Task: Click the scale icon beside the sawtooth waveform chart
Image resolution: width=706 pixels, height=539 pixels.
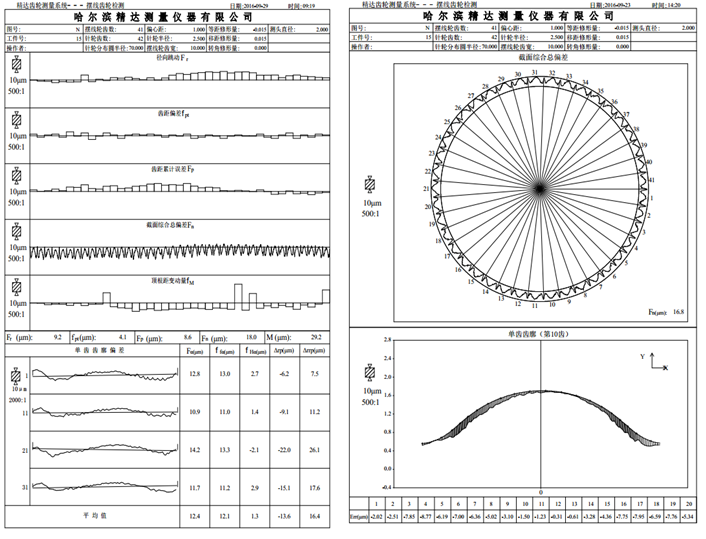Action: (x=15, y=231)
